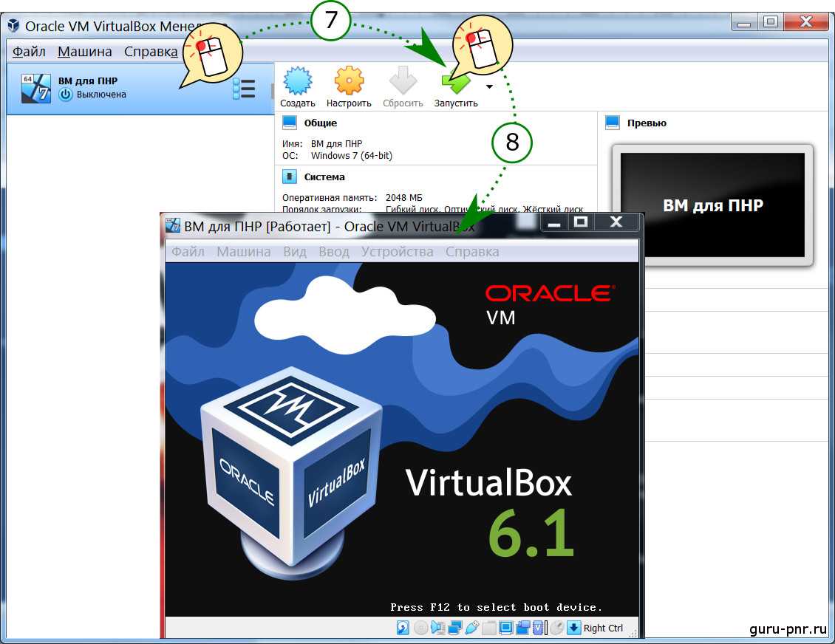The height and width of the screenshot is (644, 835).
Task: Click the network adapters icon in status bar
Action: [454, 628]
